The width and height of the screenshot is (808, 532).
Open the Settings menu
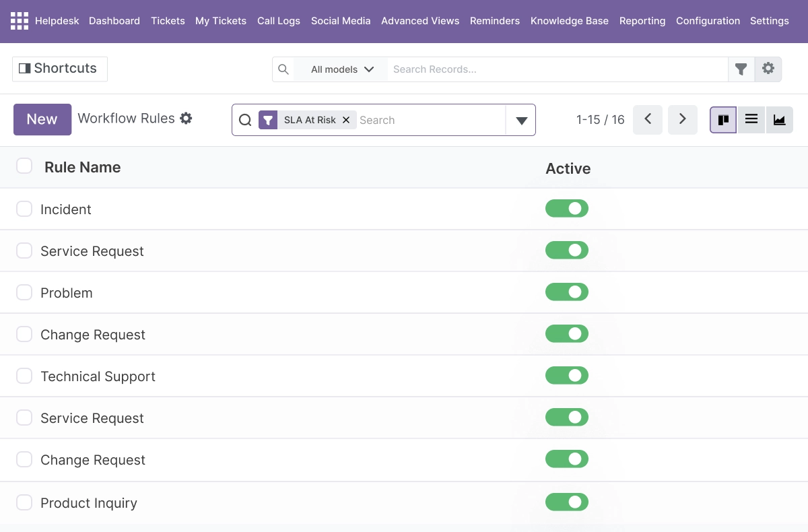770,21
